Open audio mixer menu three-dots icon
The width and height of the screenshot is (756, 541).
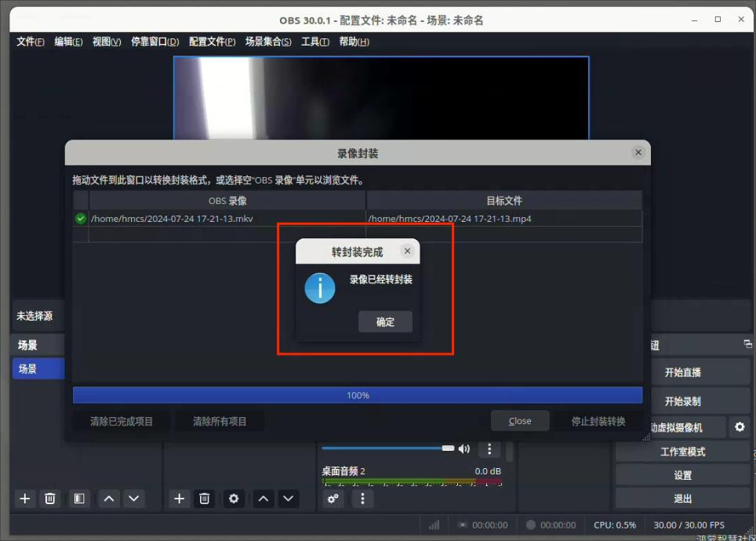362,499
